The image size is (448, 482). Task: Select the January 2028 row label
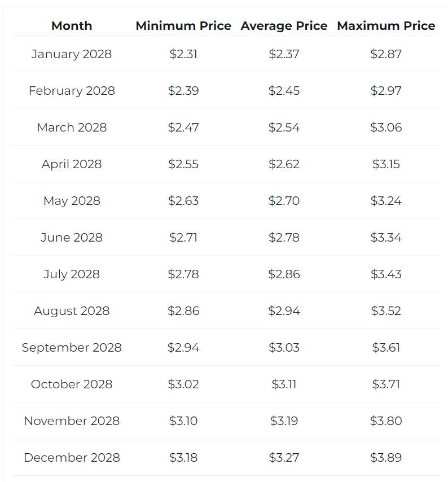point(72,54)
